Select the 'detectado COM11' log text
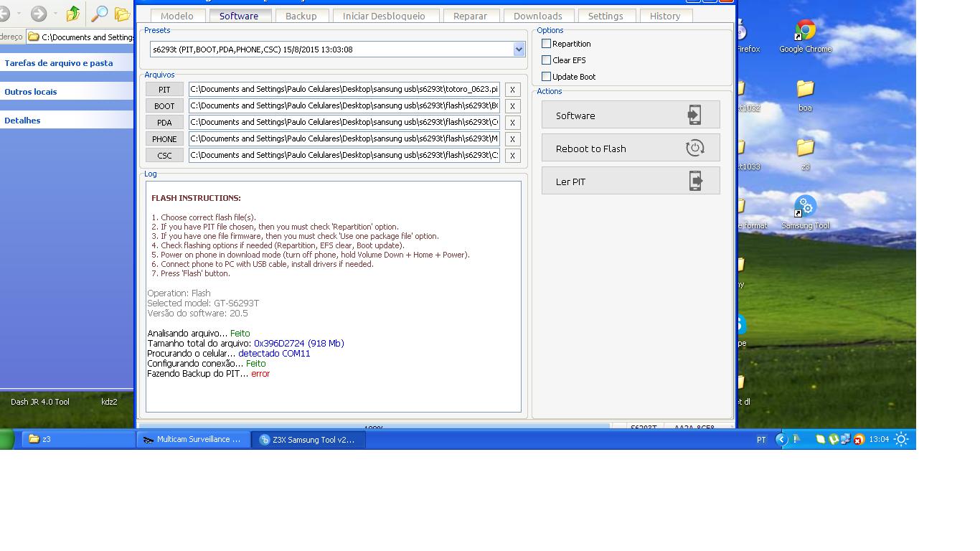This screenshot has width=980, height=551. 274,354
